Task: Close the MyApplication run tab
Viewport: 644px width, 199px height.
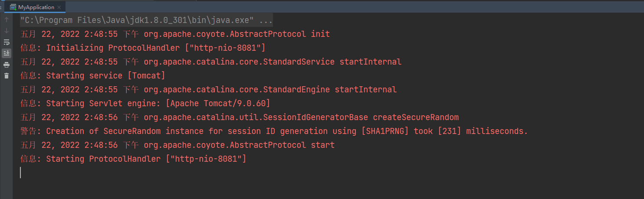Action: (60, 7)
